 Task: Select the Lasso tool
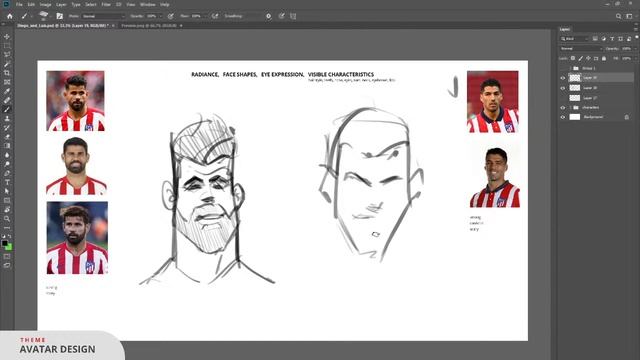tap(7, 55)
